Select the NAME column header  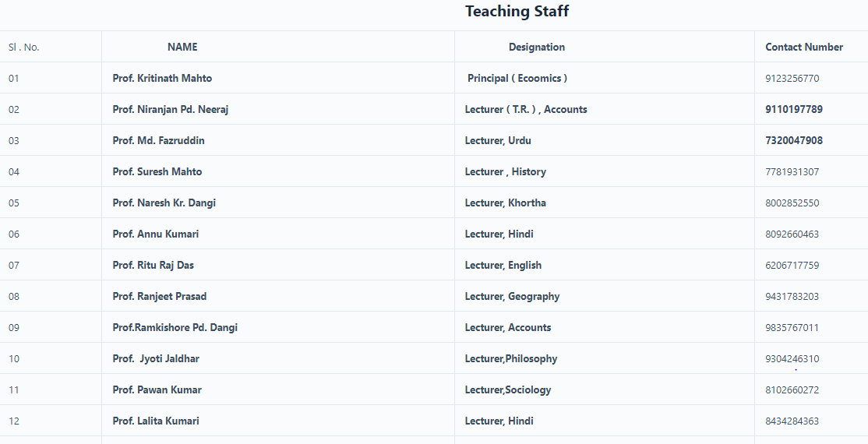[182, 47]
